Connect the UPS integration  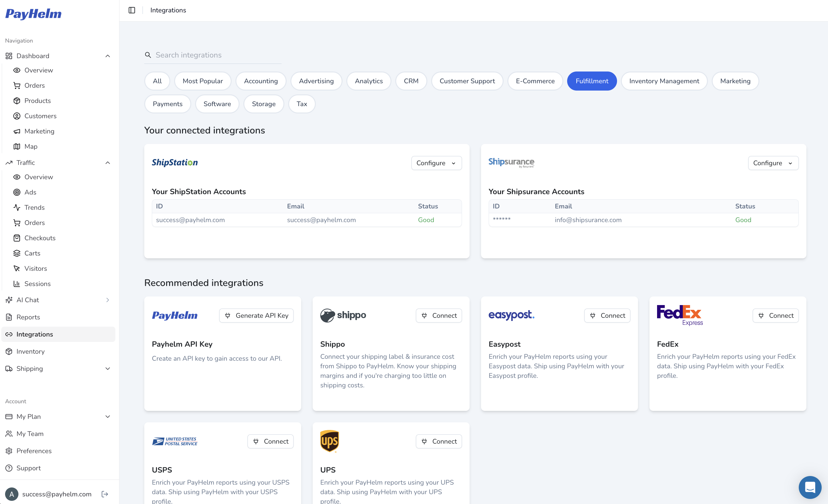(x=438, y=441)
